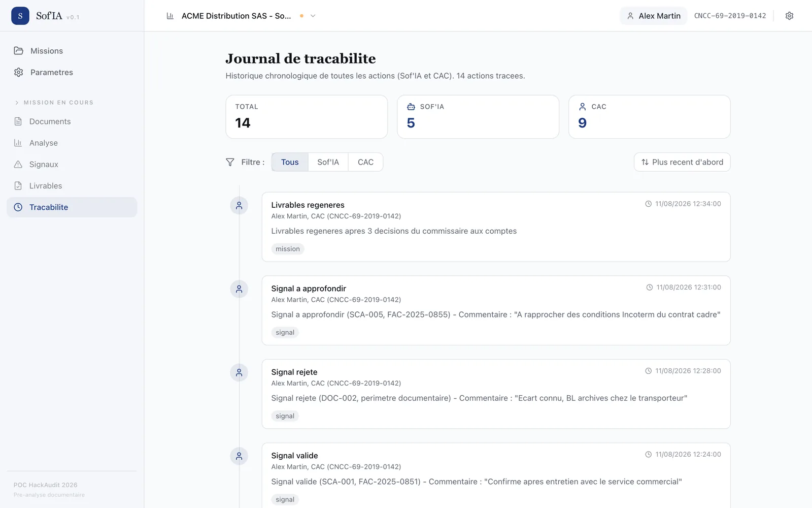
Task: Click the CNCC-69-2019-0142 identifier in header
Action: [x=730, y=16]
